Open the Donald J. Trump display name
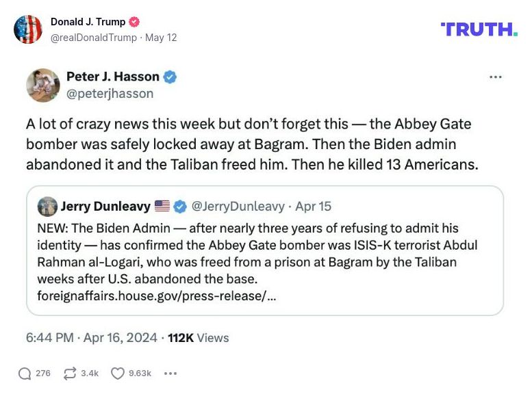This screenshot has height=394, width=532. (x=88, y=22)
